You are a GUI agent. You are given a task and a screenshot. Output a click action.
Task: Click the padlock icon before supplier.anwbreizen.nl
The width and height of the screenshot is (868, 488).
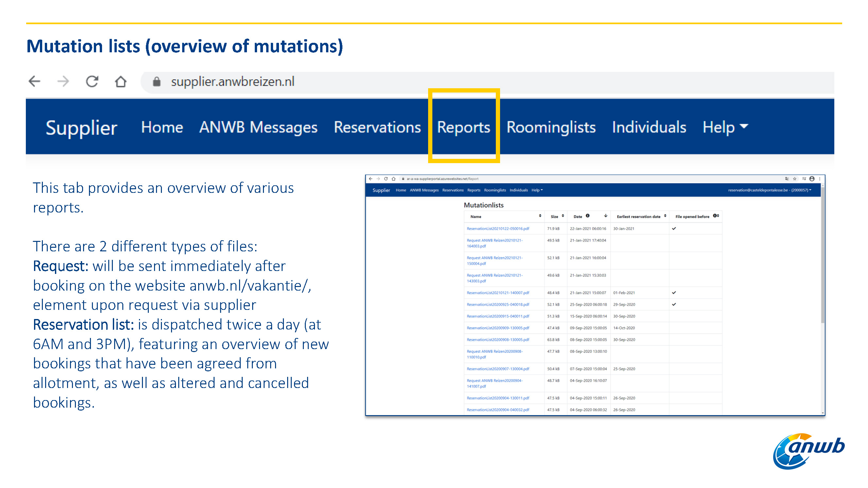click(x=156, y=81)
